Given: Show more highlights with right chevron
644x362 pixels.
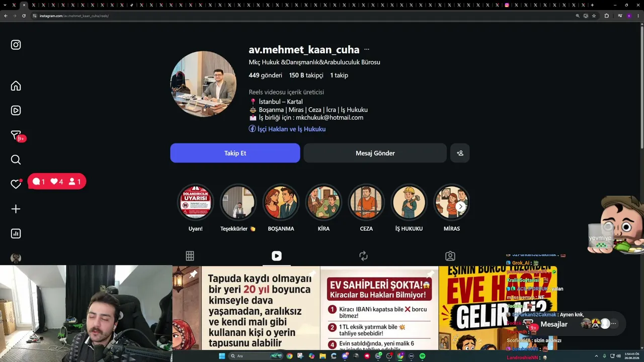Looking at the screenshot, I should pyautogui.click(x=460, y=207).
